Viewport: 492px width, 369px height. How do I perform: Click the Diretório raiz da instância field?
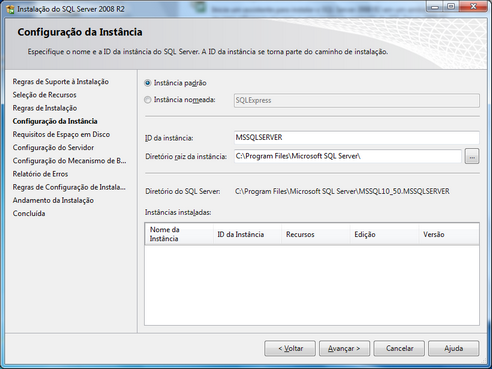coord(348,156)
